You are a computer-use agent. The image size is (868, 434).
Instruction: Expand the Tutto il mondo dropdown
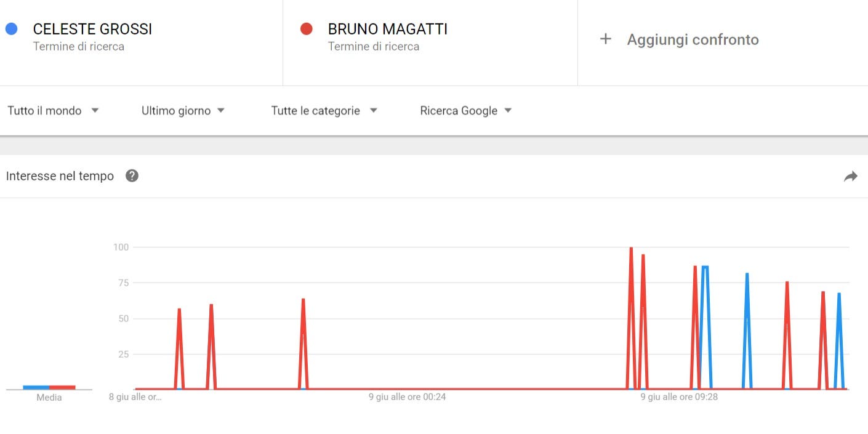53,111
